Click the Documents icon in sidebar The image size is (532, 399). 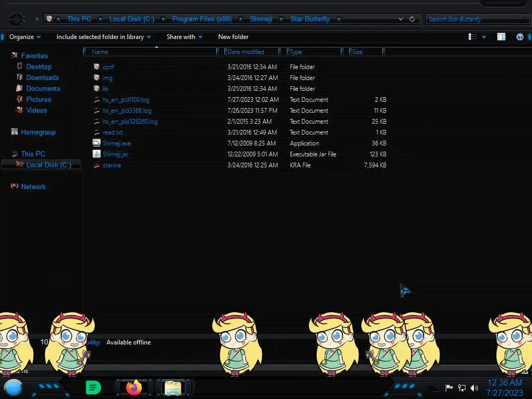19,88
